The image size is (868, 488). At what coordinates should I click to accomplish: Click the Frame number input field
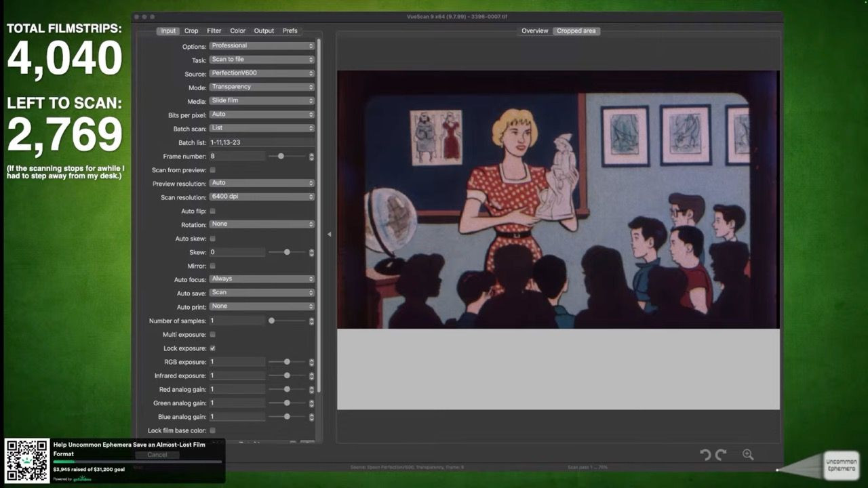click(x=237, y=157)
